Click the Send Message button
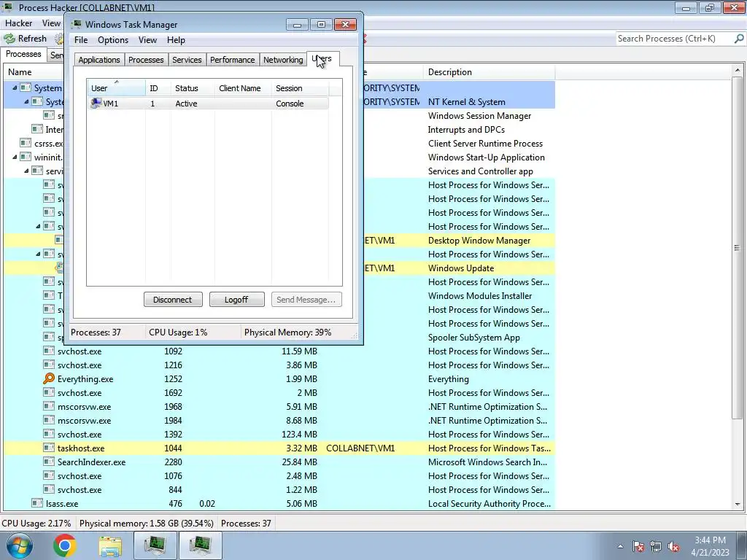Viewport: 747px width, 560px height. [306, 300]
